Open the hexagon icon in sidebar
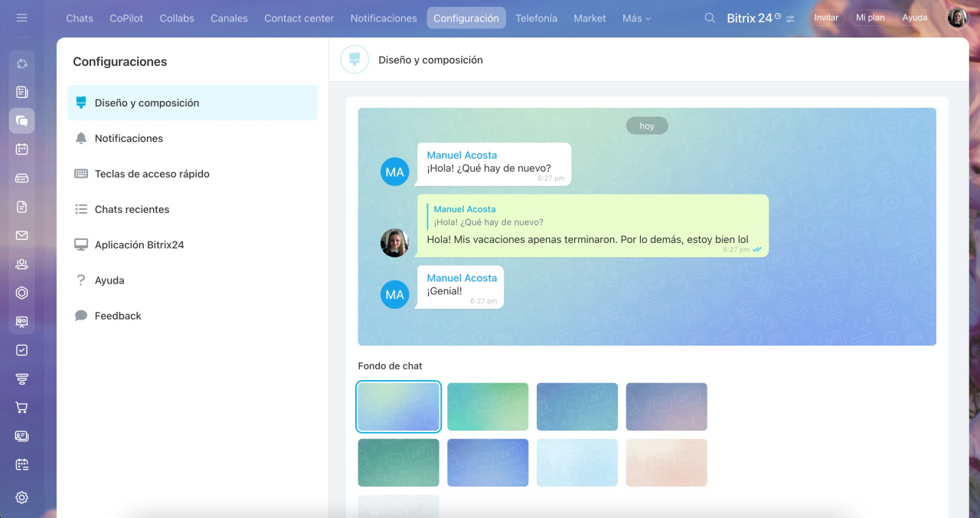 point(21,293)
